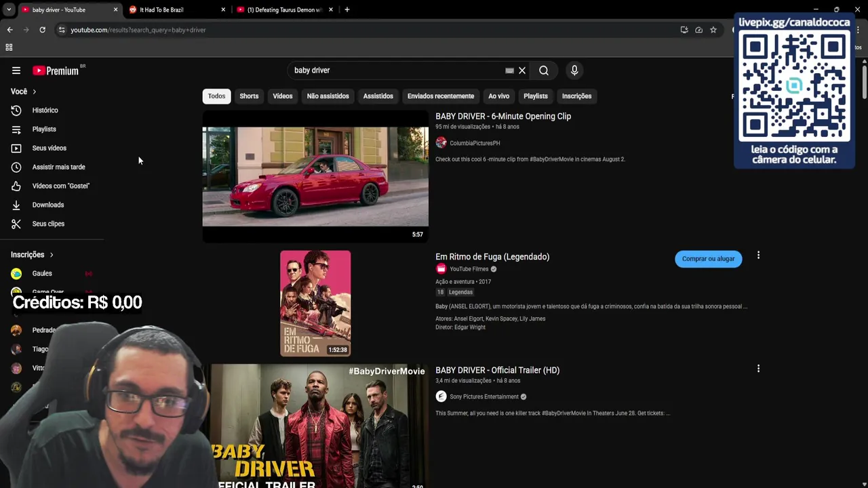Screen dimensions: 868x488
Task: Click the browser address bar URL
Action: pyautogui.click(x=138, y=30)
